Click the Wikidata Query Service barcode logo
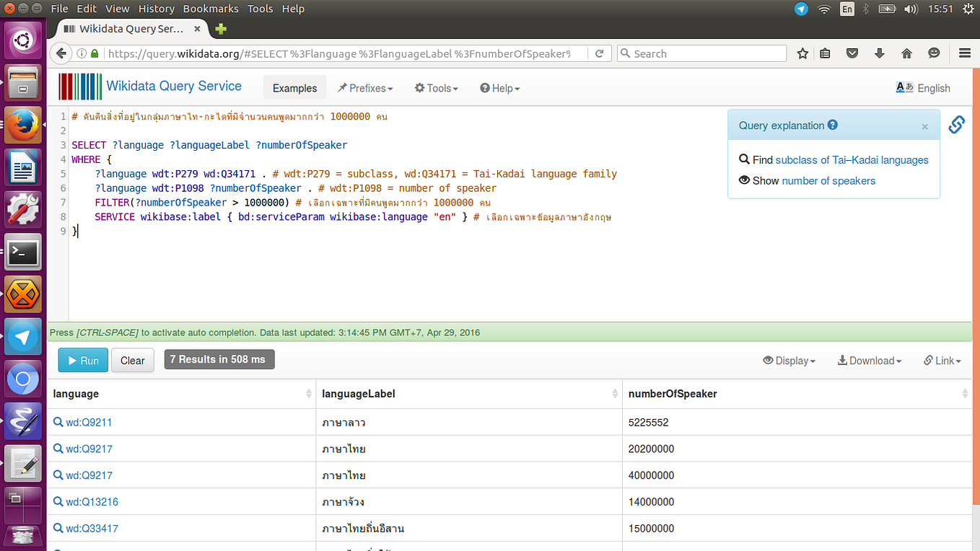 pos(80,87)
